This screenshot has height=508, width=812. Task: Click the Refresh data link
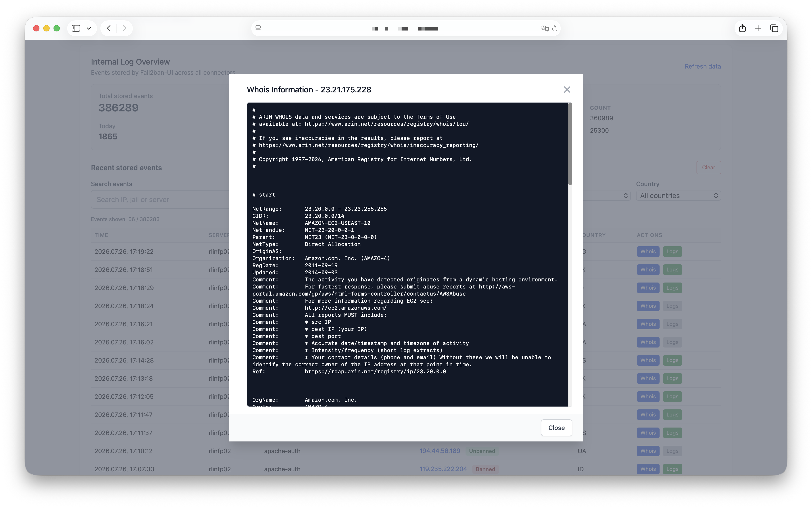point(703,66)
